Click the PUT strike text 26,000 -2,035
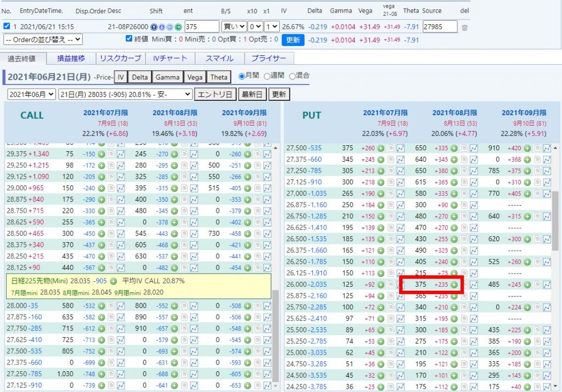This screenshot has width=562, height=392. tap(306, 285)
